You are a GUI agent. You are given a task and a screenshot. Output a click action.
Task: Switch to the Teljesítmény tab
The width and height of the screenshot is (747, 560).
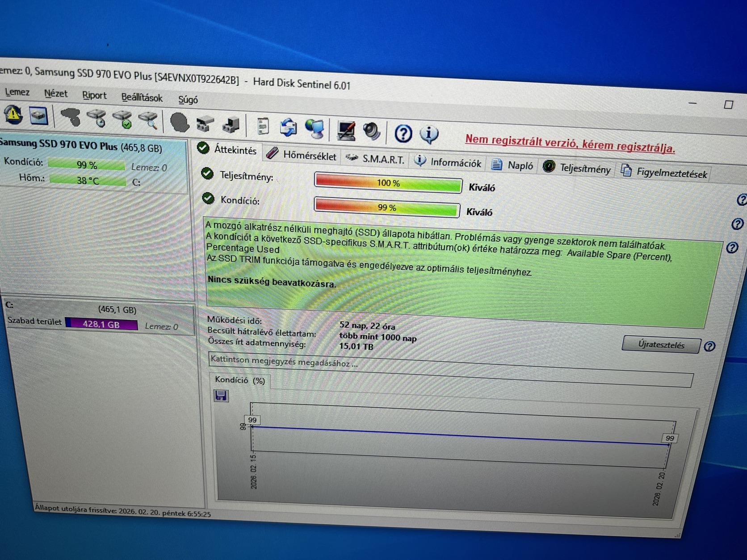(576, 168)
